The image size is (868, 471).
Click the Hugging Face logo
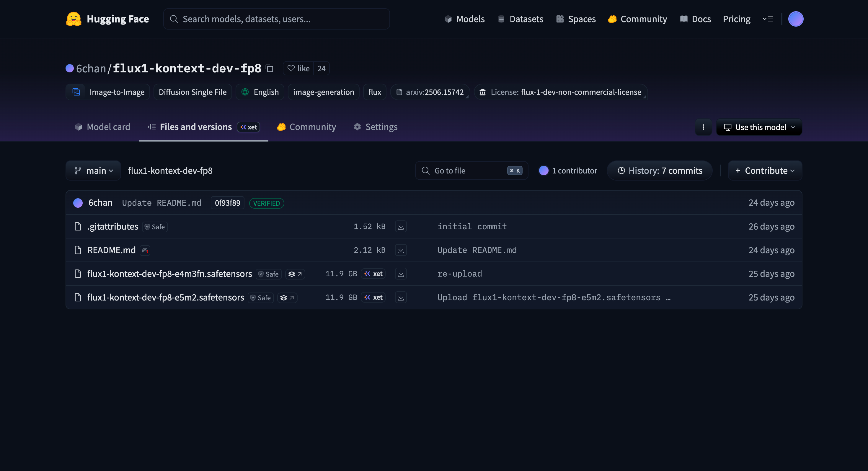(x=107, y=19)
